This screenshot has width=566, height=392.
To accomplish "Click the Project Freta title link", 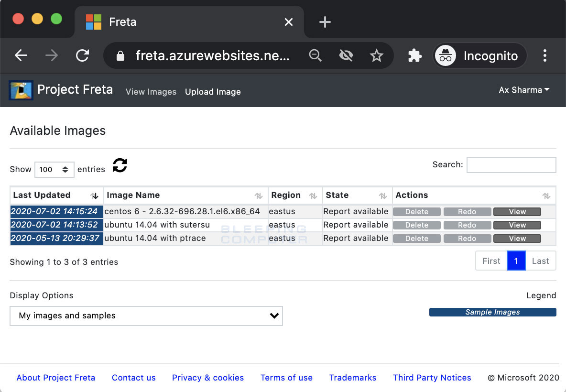I will pyautogui.click(x=75, y=89).
